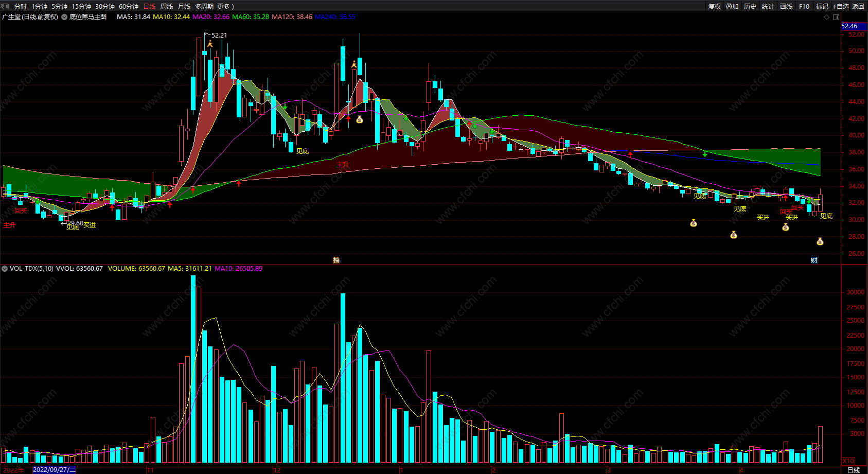
Task: Switch to 月线 monthly chart
Action: point(184,7)
